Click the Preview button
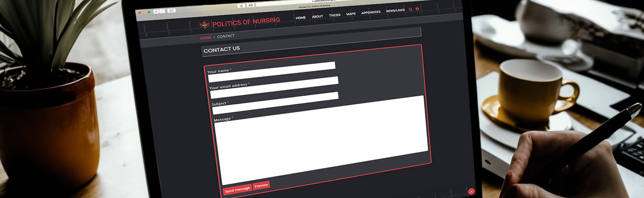The height and width of the screenshot is (198, 644). point(261,186)
